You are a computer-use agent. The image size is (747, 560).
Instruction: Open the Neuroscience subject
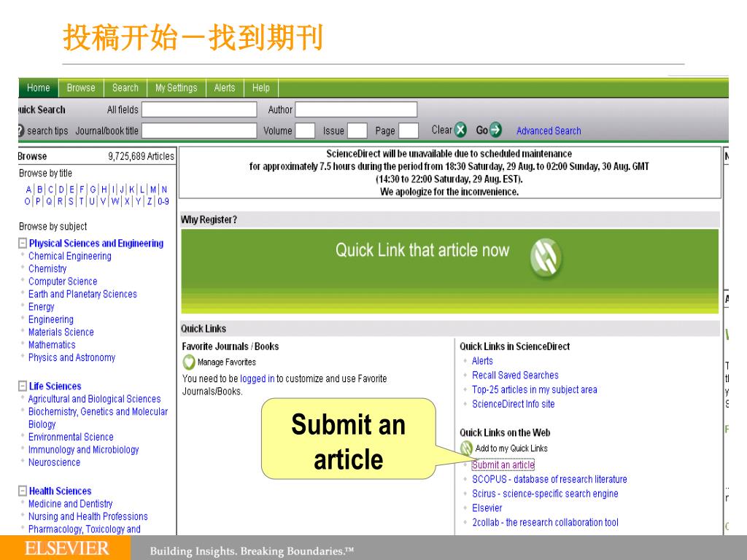tap(54, 462)
